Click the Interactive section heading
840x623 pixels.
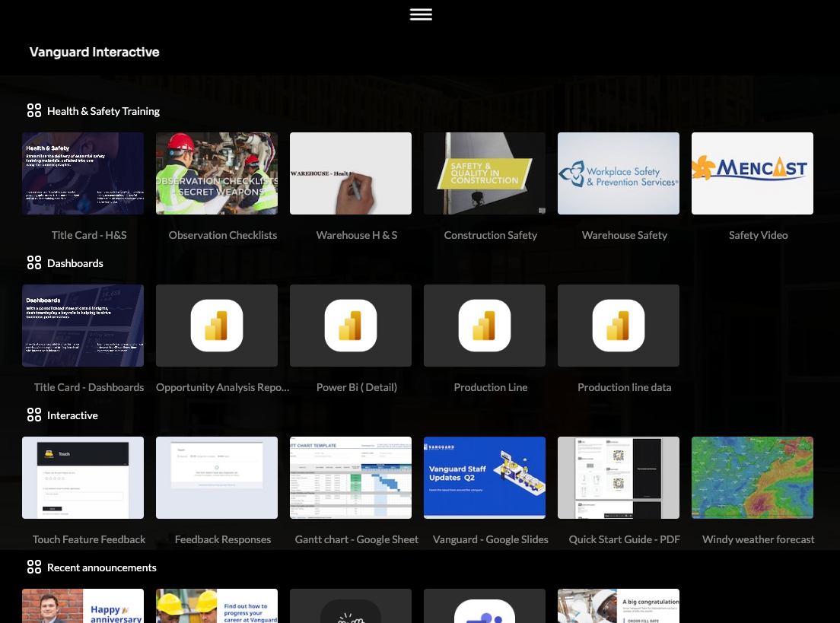coord(72,415)
